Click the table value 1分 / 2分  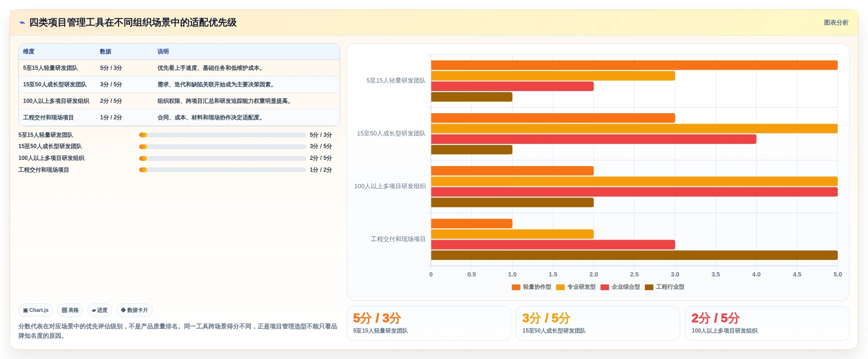click(x=111, y=117)
